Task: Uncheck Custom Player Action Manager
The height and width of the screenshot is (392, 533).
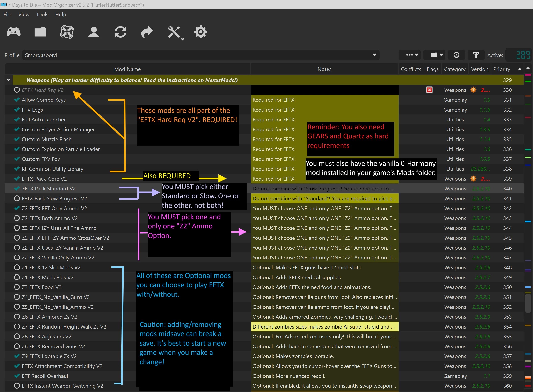Action: coord(17,129)
